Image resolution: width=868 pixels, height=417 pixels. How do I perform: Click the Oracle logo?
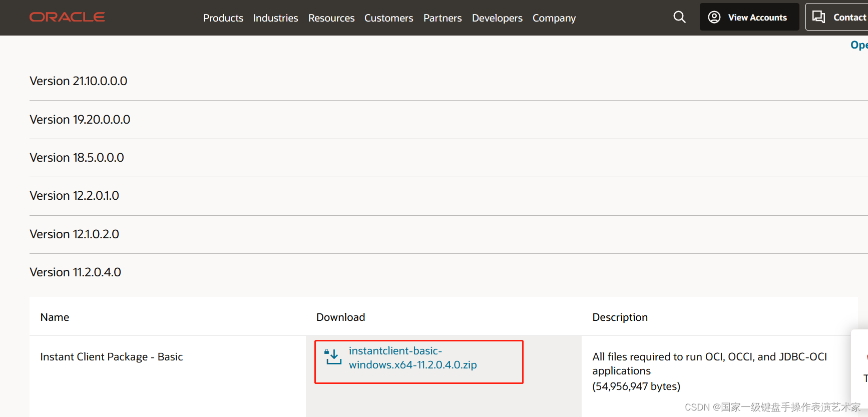[67, 17]
